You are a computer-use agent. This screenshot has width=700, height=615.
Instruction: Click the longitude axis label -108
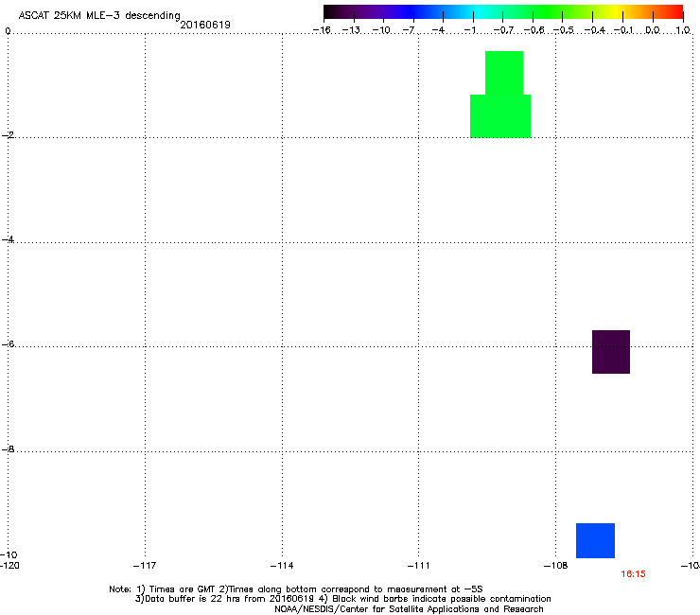[x=555, y=566]
